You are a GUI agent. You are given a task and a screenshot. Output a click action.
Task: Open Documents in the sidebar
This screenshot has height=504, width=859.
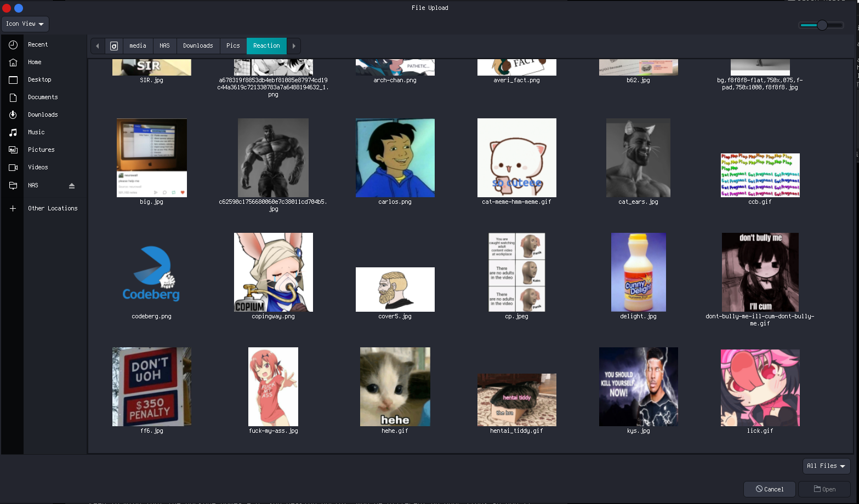pyautogui.click(x=43, y=98)
